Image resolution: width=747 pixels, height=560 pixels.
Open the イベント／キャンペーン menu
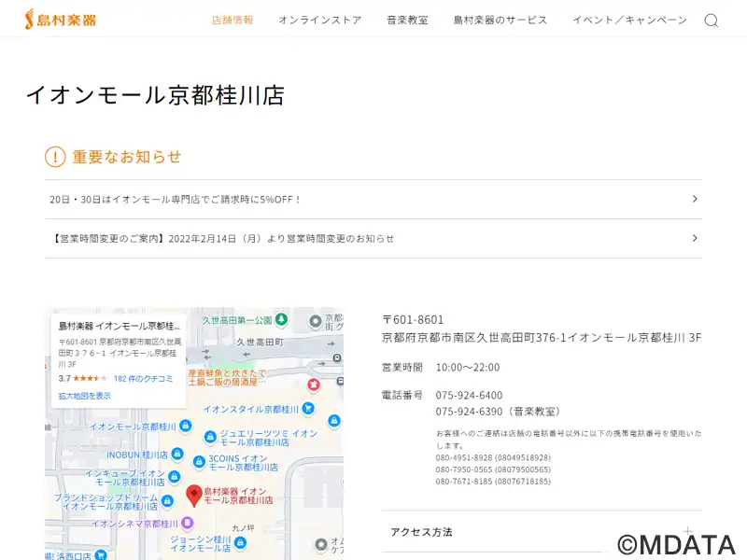pyautogui.click(x=629, y=20)
